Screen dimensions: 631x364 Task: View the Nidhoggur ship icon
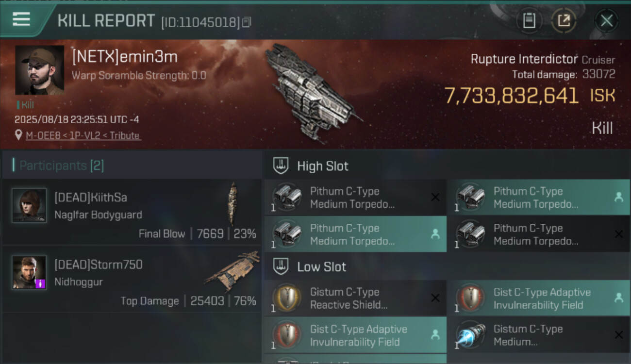(x=232, y=271)
